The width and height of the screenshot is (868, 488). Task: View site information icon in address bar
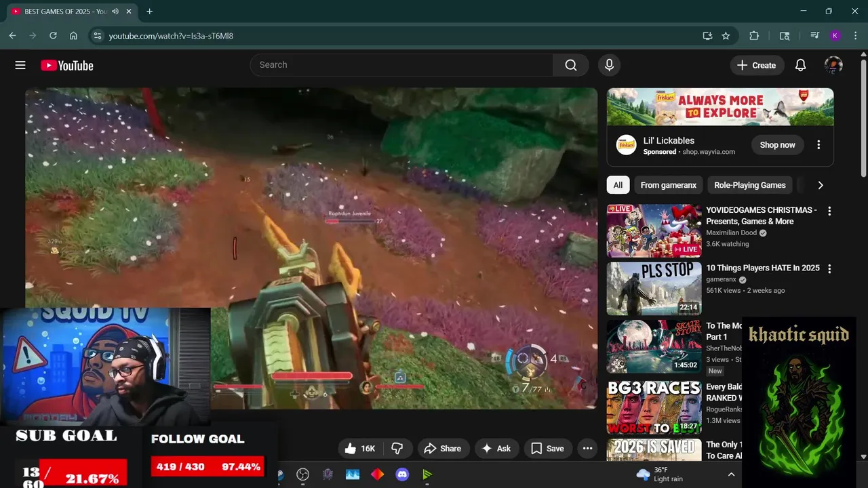pos(97,36)
